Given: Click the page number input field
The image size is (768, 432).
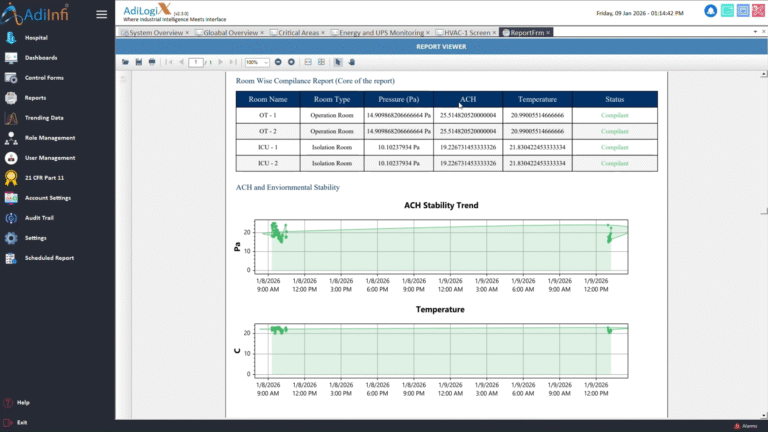Looking at the screenshot, I should [196, 62].
